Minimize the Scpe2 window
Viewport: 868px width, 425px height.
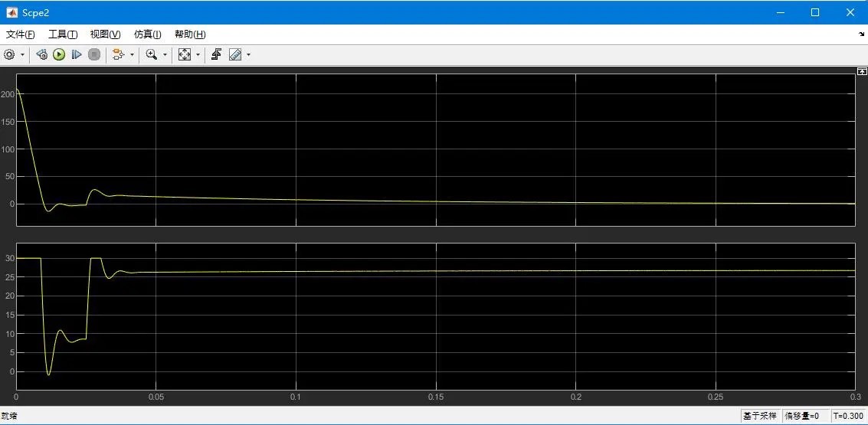[781, 12]
